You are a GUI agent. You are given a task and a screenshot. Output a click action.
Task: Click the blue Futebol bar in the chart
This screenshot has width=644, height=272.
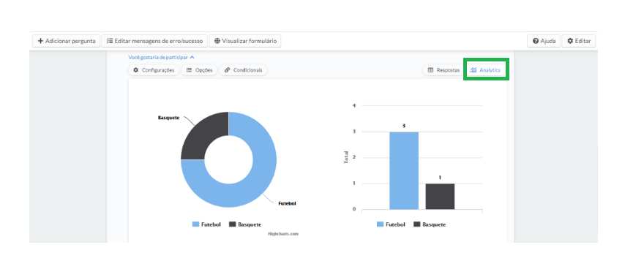[x=404, y=170]
